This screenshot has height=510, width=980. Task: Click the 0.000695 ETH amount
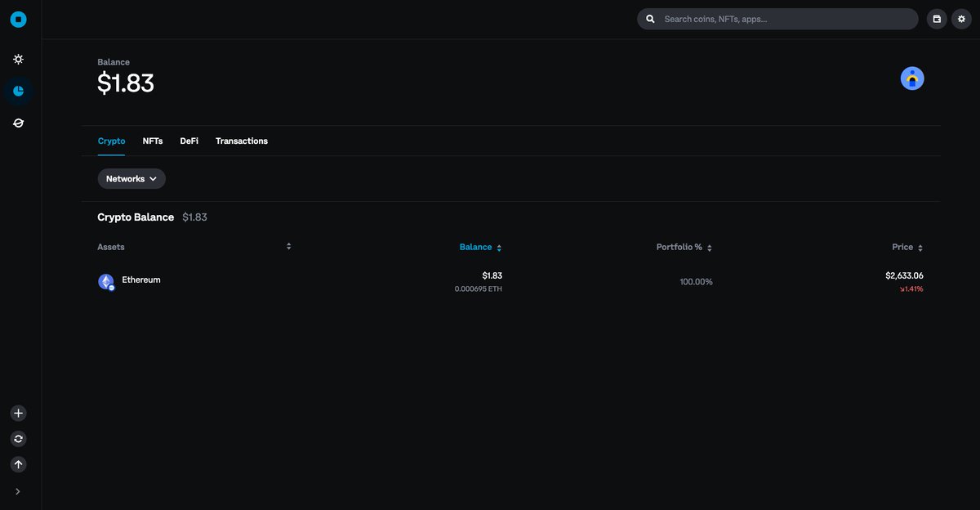479,289
